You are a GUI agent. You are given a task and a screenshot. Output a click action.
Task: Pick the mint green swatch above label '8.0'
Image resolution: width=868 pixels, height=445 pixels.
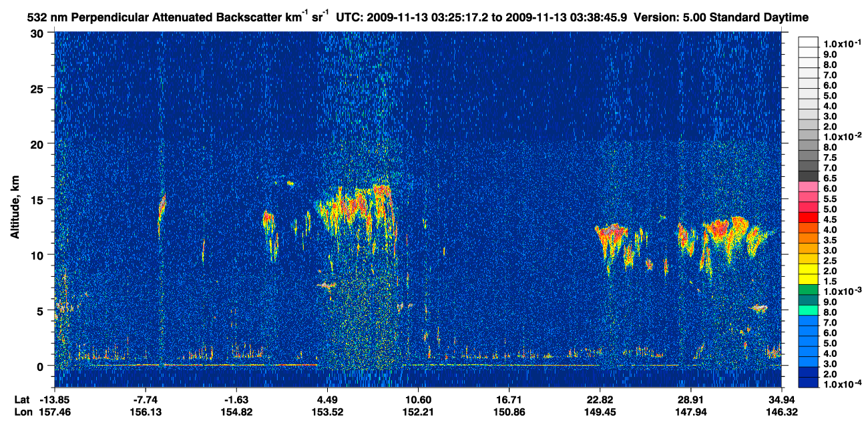pos(809,310)
